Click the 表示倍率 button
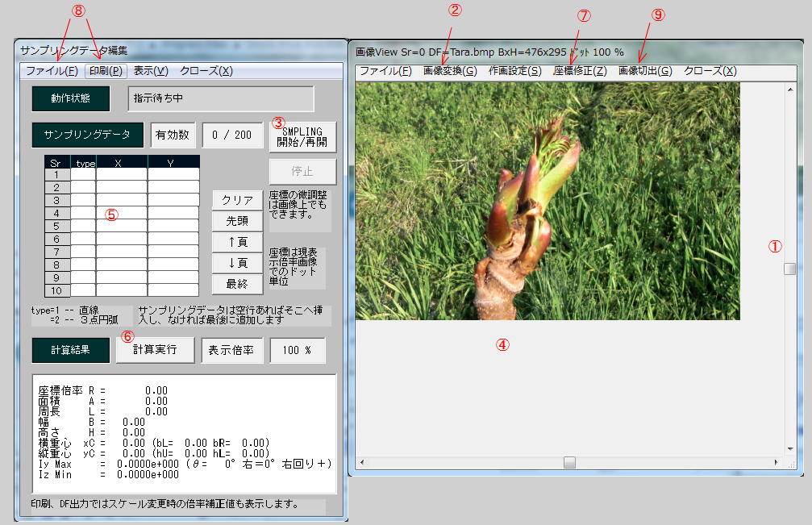 (x=232, y=351)
